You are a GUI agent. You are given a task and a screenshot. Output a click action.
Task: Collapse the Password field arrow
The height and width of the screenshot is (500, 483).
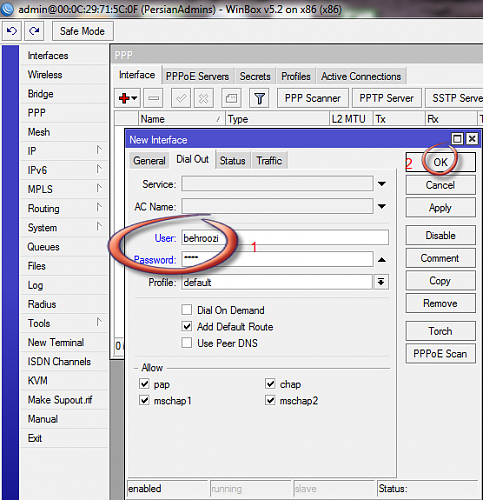point(382,260)
